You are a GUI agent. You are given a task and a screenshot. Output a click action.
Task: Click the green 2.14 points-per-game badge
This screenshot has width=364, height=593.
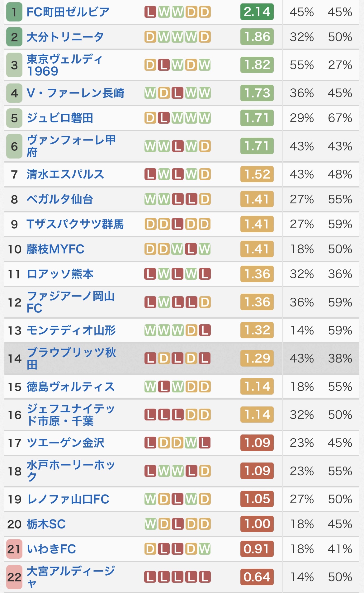pos(257,12)
